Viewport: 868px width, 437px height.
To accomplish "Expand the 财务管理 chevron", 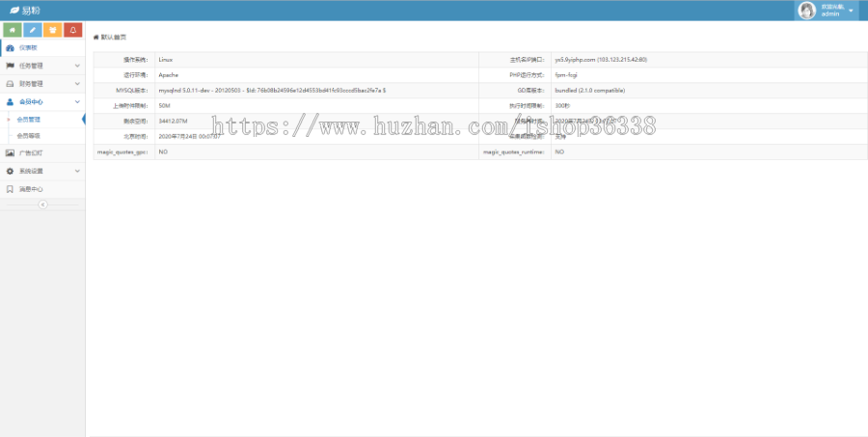I will 77,84.
